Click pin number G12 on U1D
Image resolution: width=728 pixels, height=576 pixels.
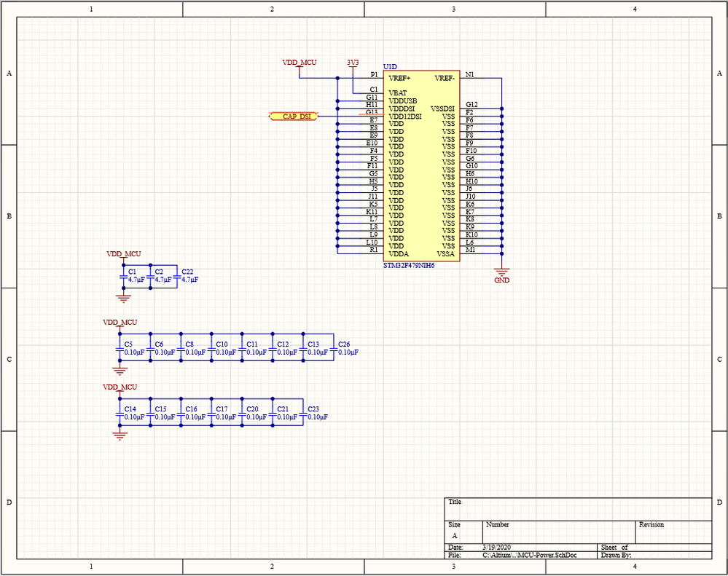tap(471, 105)
